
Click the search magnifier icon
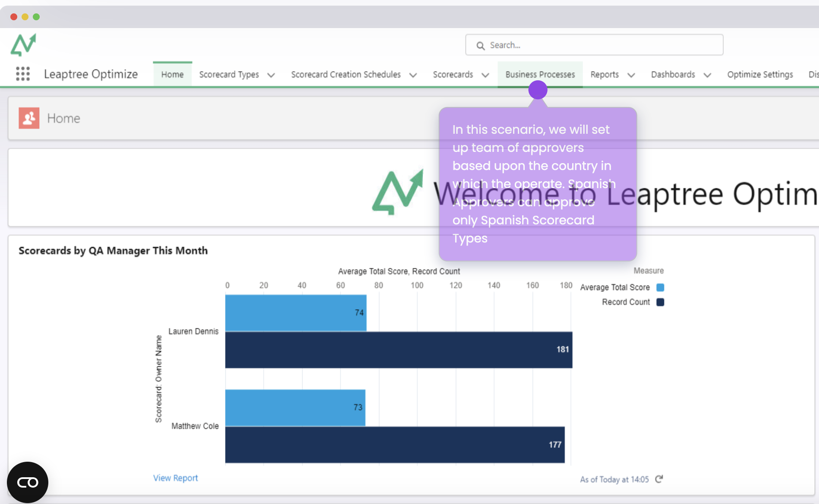coord(480,45)
